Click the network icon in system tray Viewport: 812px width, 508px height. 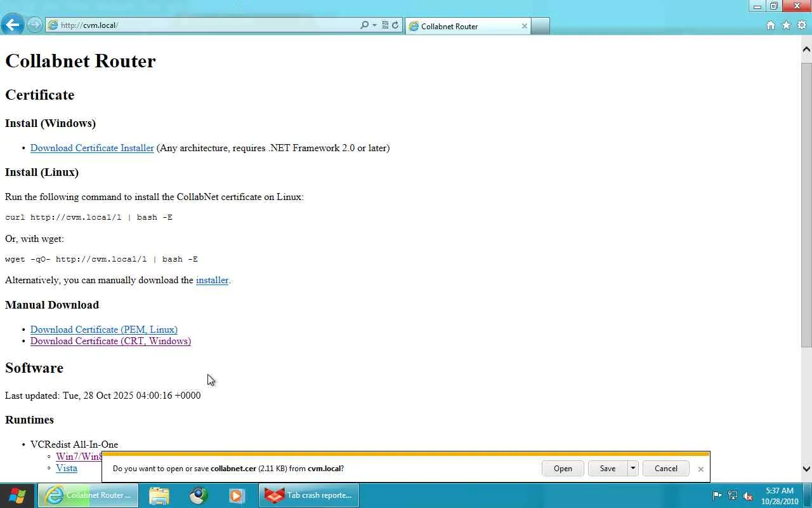[x=733, y=495]
